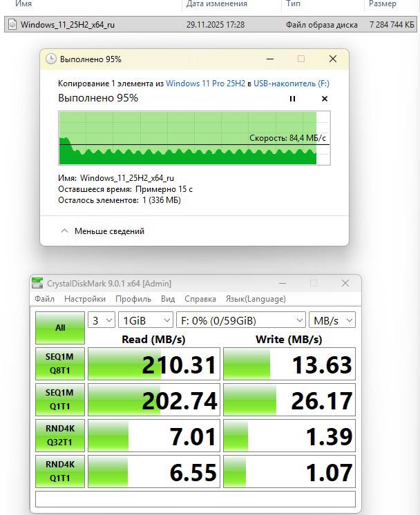The width and height of the screenshot is (420, 515).
Task: Start the SEQ1M Q8T1 test
Action: pyautogui.click(x=60, y=364)
